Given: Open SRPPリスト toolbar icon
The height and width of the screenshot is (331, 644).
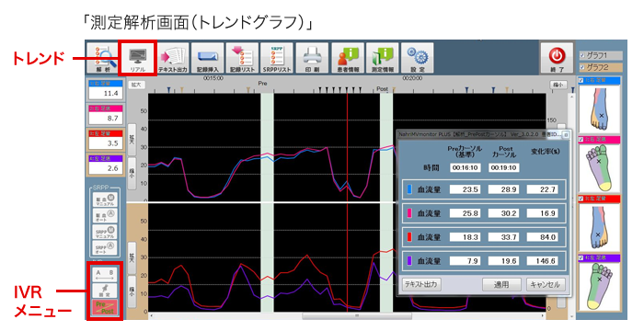Looking at the screenshot, I should [x=277, y=58].
